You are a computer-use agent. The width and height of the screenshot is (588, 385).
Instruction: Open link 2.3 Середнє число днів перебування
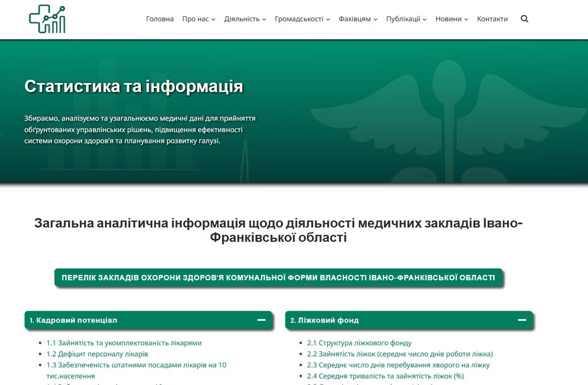pos(398,365)
